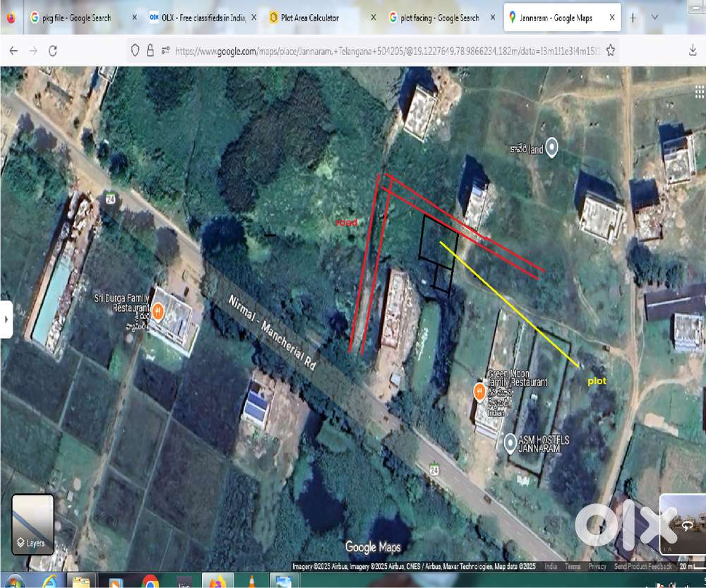Click Send Product Feedback

643,566
